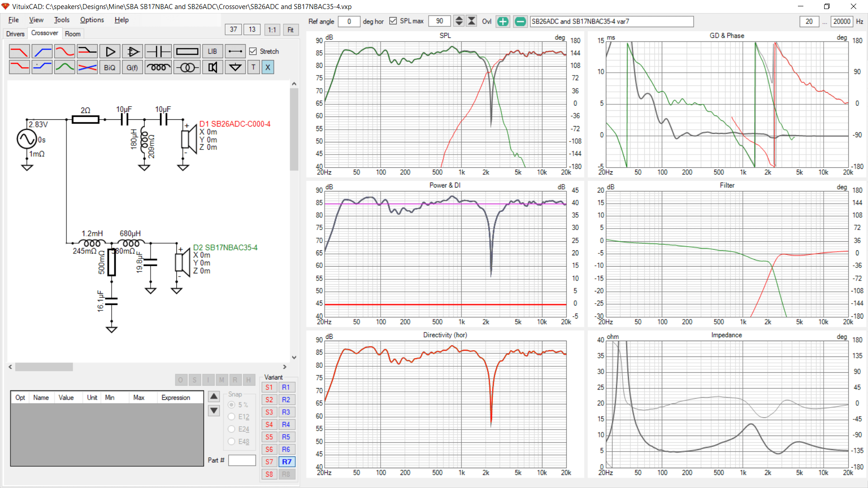Store variant with S7 button
Viewport: 868px width, 488px height.
pos(269,462)
